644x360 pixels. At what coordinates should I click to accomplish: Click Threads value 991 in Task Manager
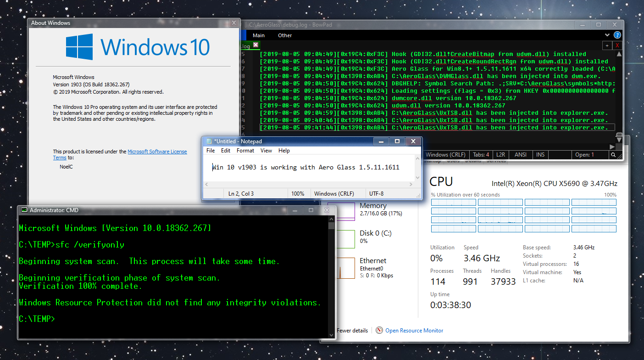pos(470,281)
